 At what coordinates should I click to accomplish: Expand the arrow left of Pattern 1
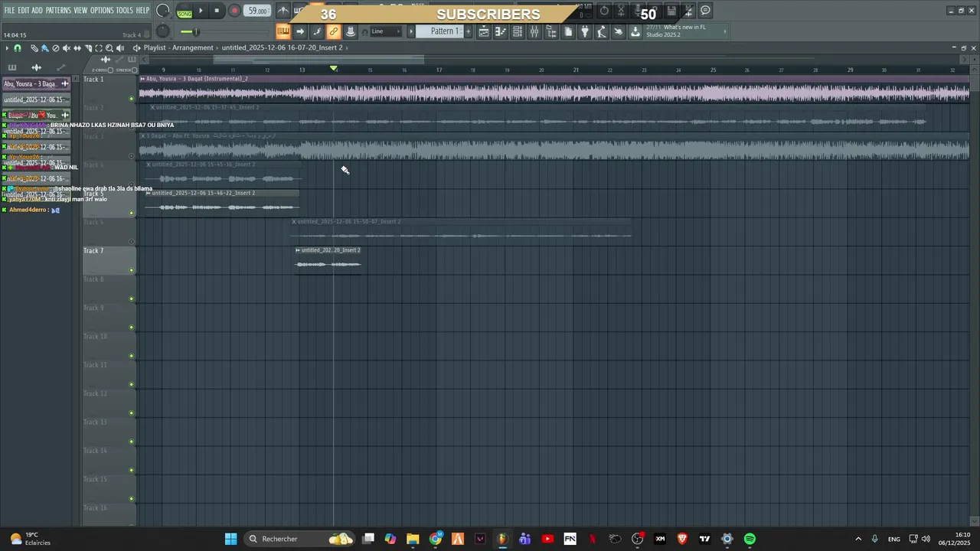tap(411, 31)
